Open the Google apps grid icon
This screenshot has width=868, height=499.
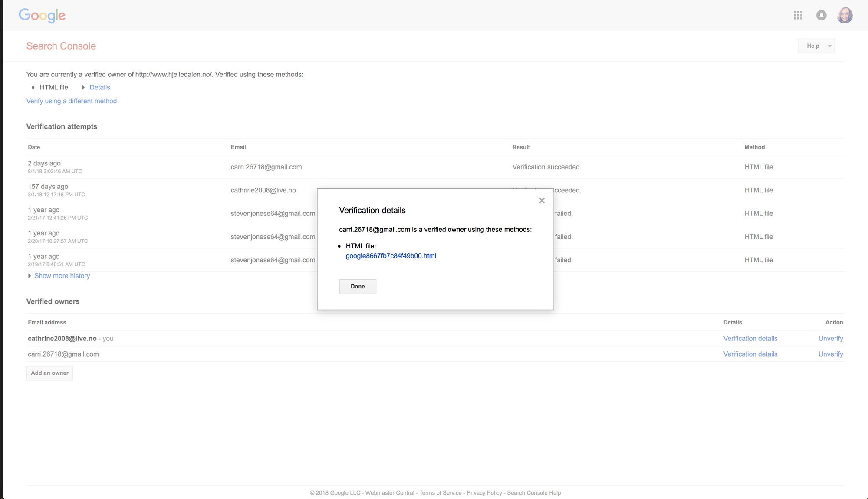coord(798,16)
